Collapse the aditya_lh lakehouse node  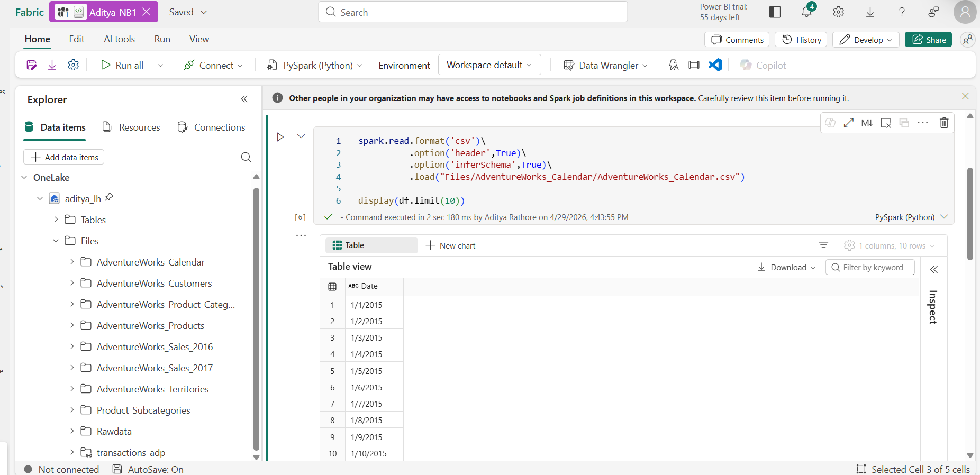(40, 199)
